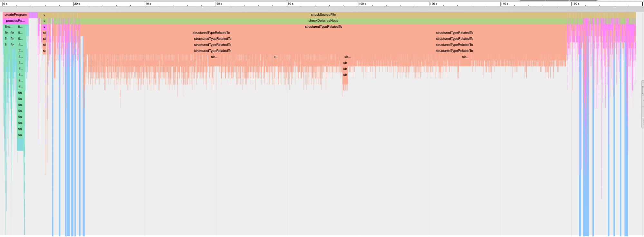Select the green checkDeferredNode frame

click(x=323, y=21)
